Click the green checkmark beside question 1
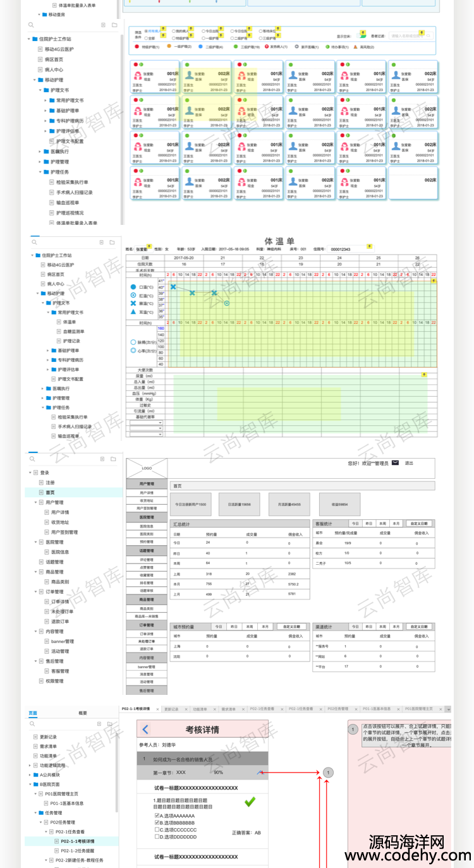 point(250,802)
